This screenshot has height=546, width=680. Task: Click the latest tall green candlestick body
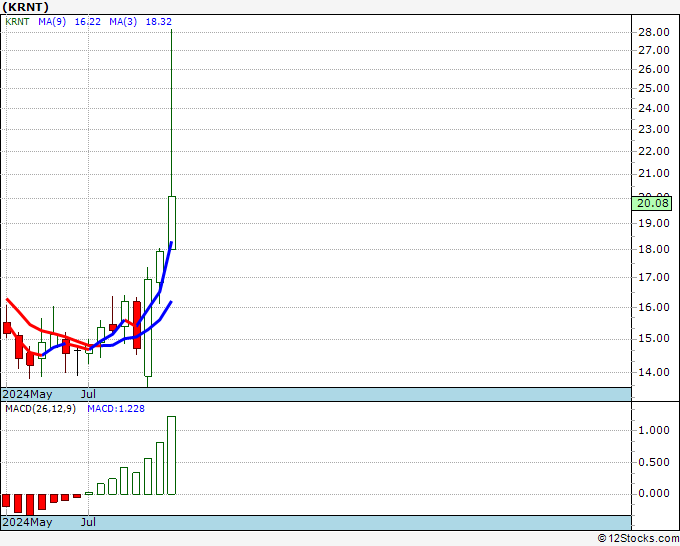(x=172, y=223)
